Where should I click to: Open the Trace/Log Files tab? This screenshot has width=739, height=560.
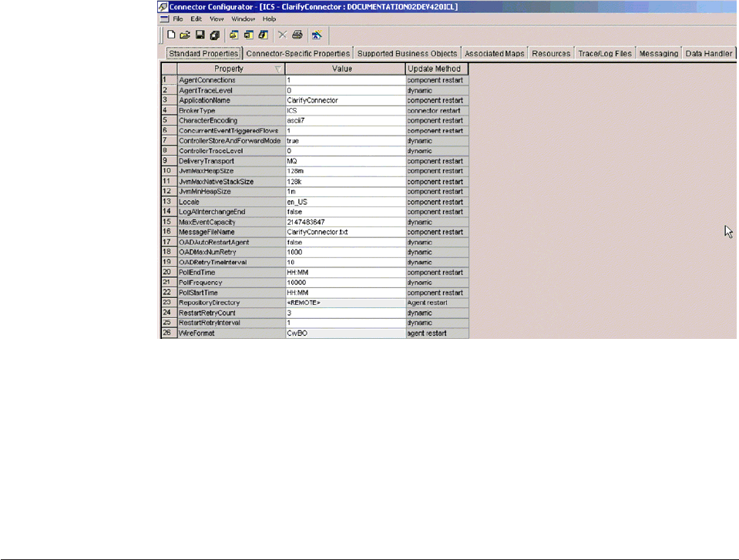point(605,54)
